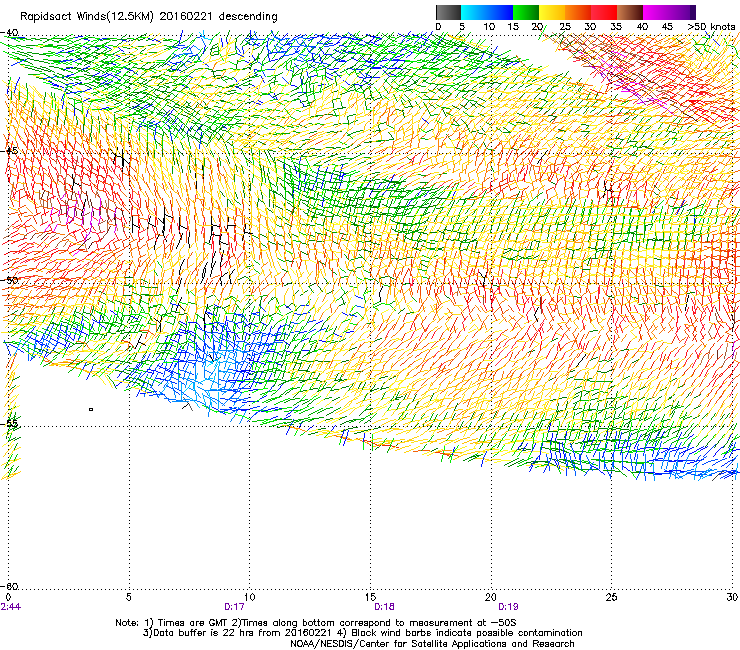Click the '-40' latitude axis label
The image size is (740, 650).
point(9,33)
